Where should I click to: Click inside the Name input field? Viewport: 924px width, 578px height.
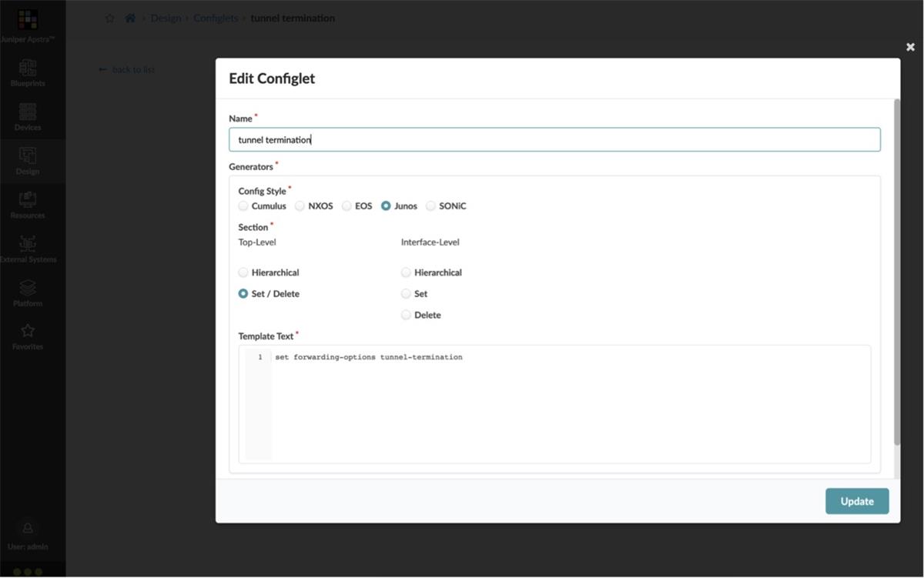coord(554,139)
